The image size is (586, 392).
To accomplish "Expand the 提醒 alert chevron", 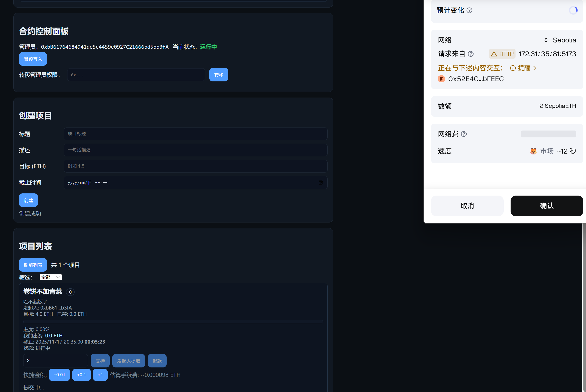I will (x=535, y=68).
